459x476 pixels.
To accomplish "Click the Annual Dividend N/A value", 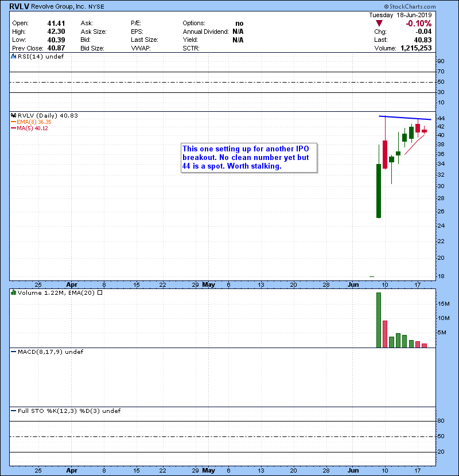I will pyautogui.click(x=238, y=32).
